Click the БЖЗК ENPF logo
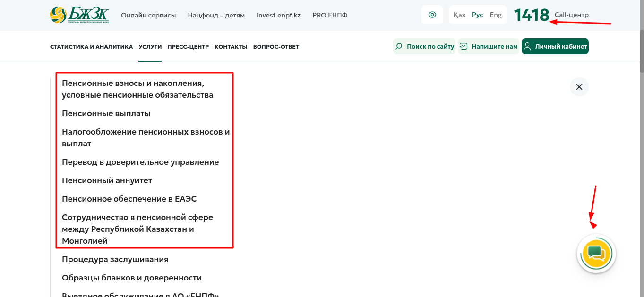This screenshot has height=297, width=644. coord(80,15)
